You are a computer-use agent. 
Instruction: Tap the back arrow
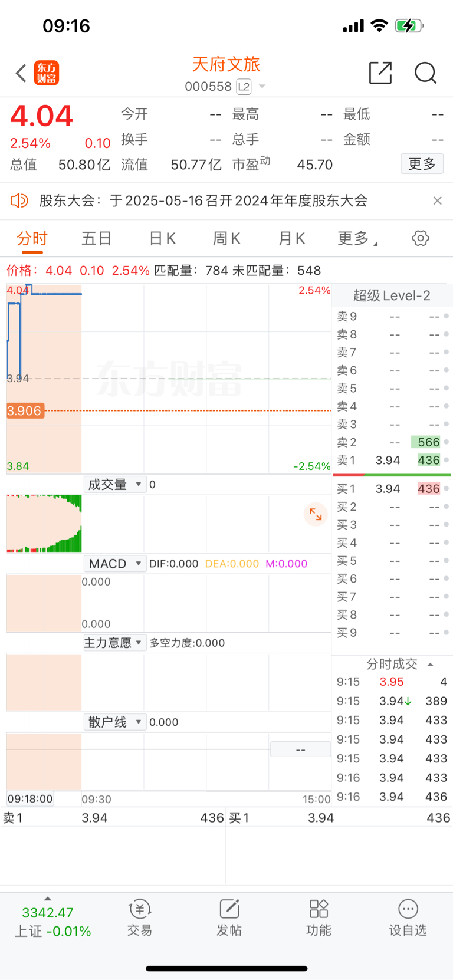[21, 73]
